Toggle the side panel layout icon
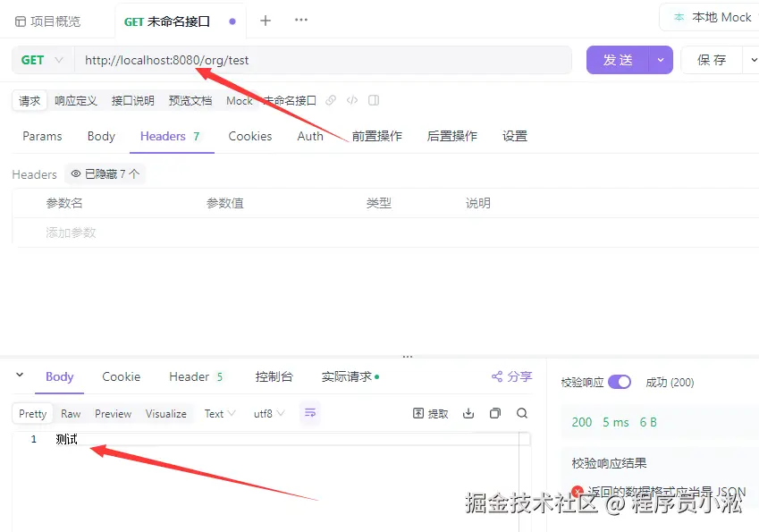The width and height of the screenshot is (759, 532). coord(374,100)
